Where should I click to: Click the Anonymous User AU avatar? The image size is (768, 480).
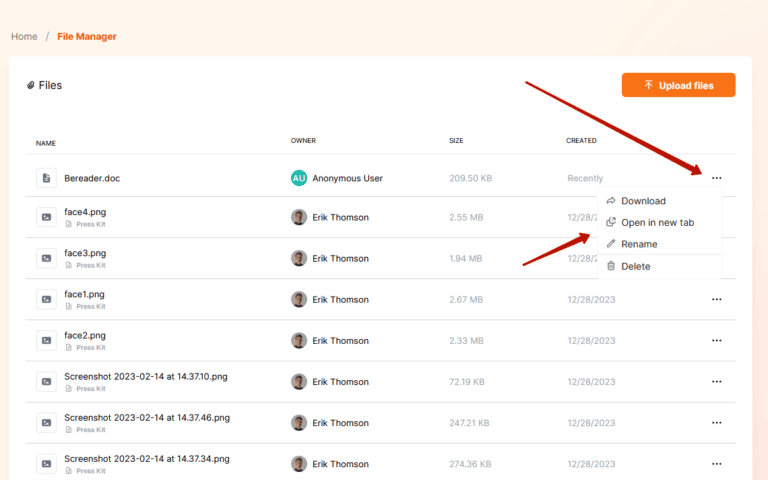click(299, 178)
